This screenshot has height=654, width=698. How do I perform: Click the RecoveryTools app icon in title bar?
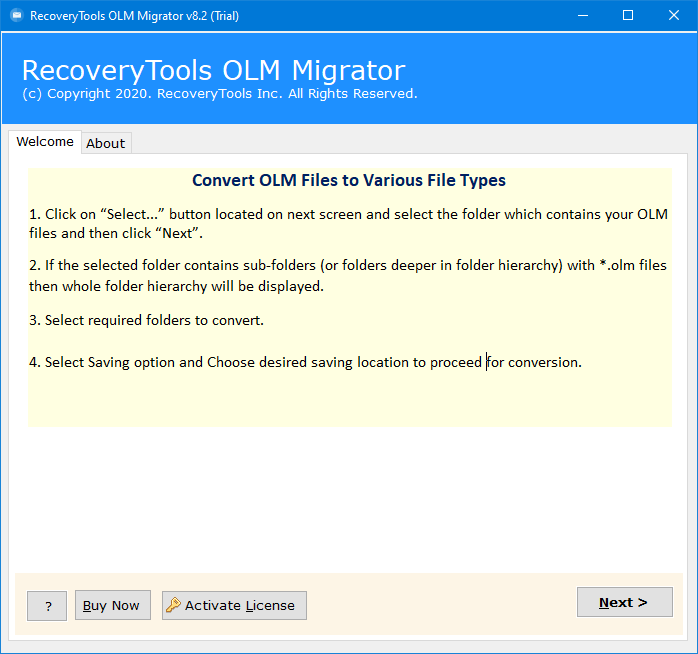click(x=16, y=16)
